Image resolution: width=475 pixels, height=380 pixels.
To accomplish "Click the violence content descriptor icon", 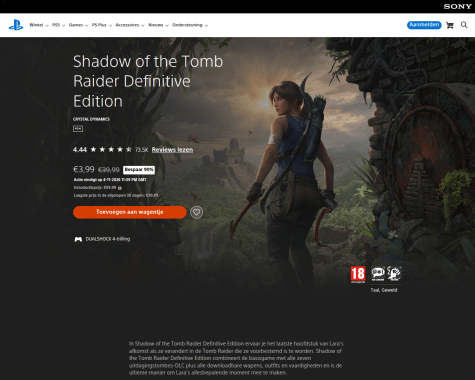I will click(394, 274).
